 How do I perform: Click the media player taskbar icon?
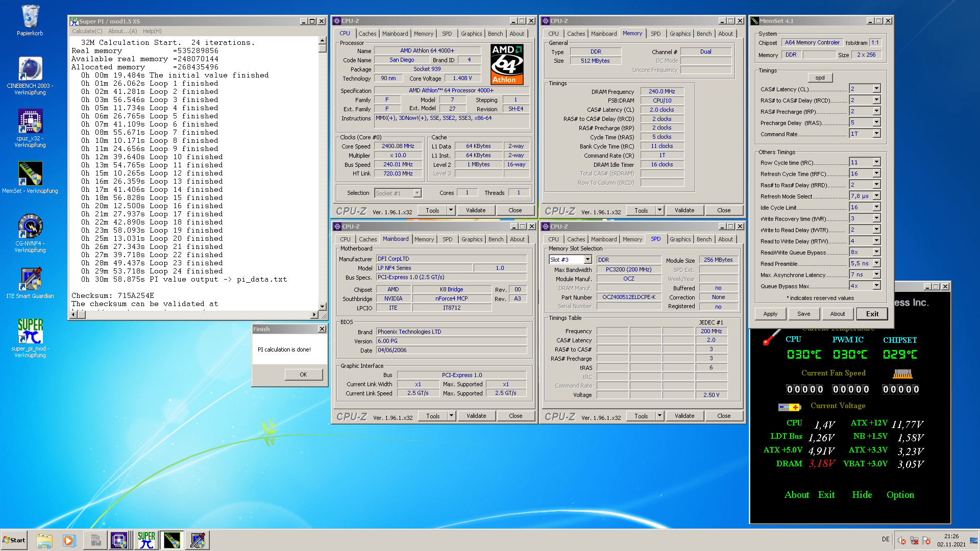[69, 540]
